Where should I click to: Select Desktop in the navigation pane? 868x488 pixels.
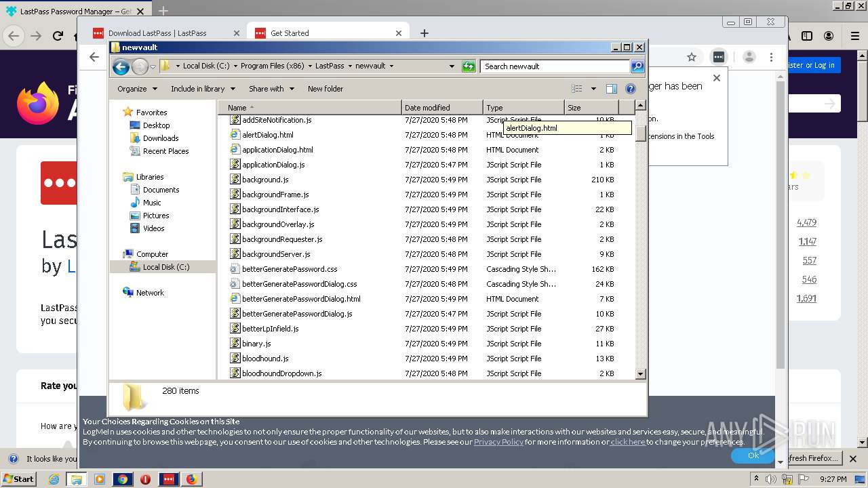(156, 125)
